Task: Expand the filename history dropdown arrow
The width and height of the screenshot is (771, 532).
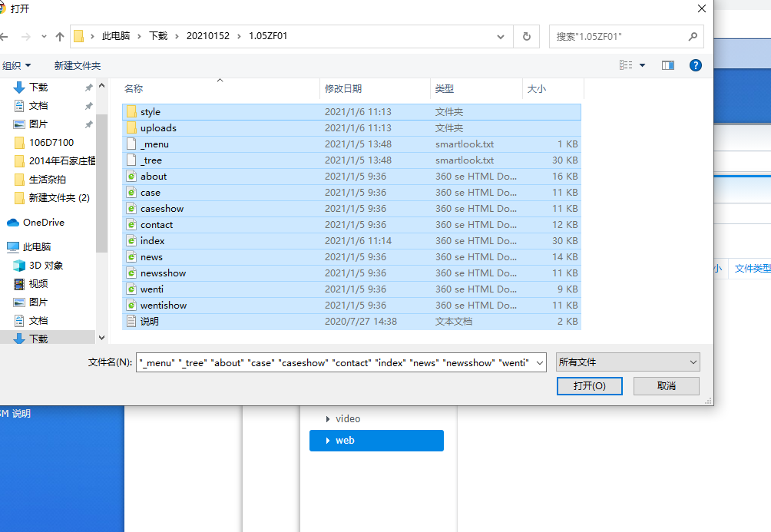Action: point(539,362)
